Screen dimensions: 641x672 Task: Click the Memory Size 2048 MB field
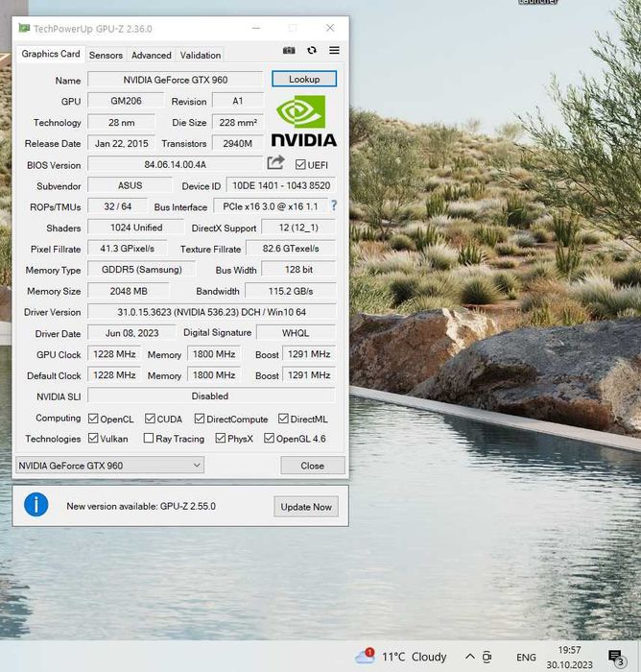pos(129,291)
